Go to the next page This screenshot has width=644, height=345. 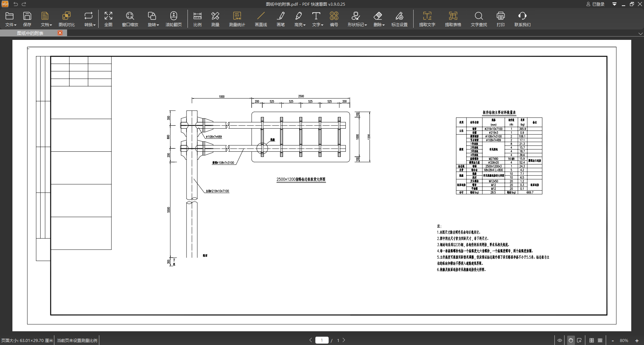click(x=344, y=340)
